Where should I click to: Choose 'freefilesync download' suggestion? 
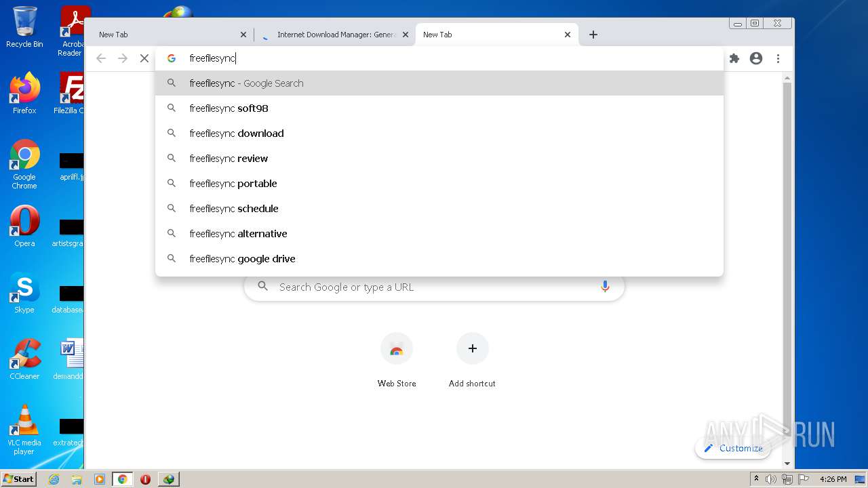(439, 134)
